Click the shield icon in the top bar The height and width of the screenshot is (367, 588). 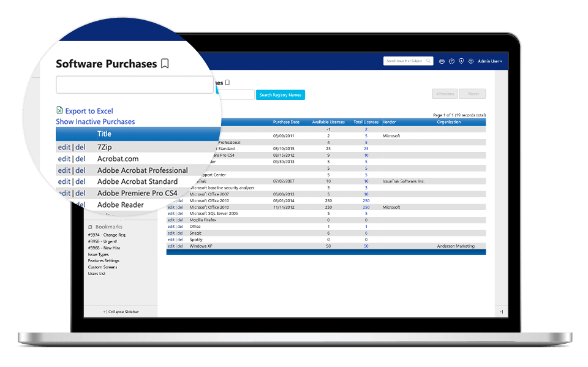pos(461,61)
